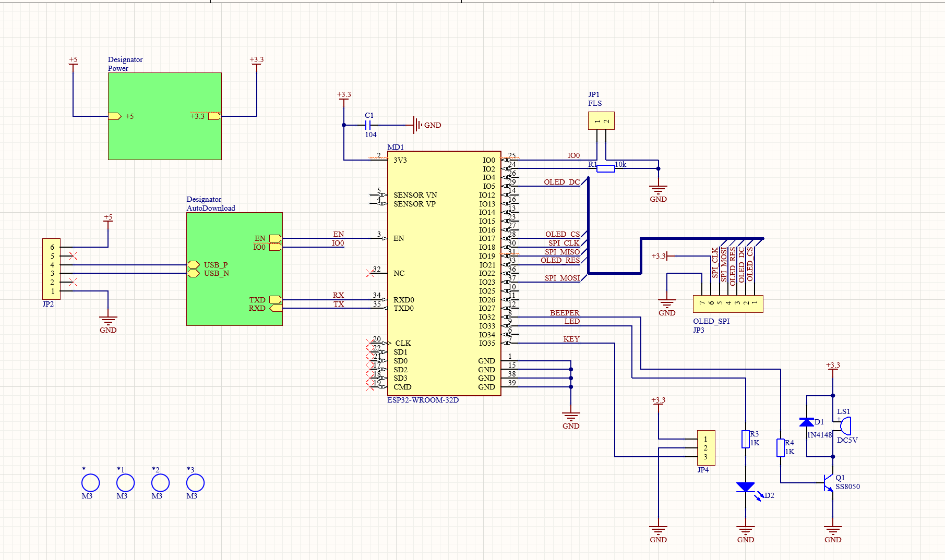Click the TX net label
Image resolution: width=945 pixels, height=560 pixels.
pos(339,304)
